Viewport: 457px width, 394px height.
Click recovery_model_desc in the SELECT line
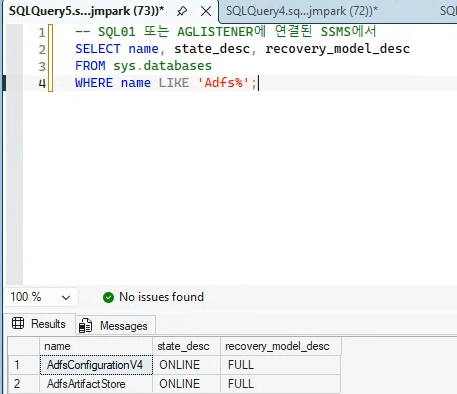tap(337, 49)
